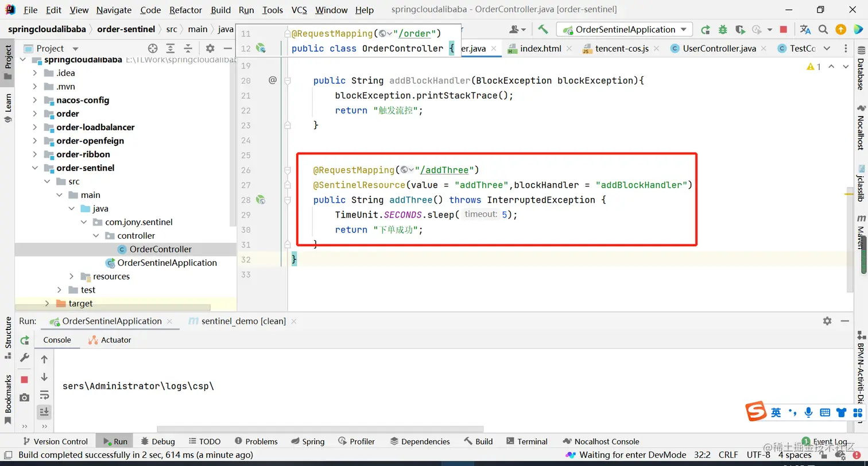Click the order-sentinel breadcrumb

coord(126,29)
